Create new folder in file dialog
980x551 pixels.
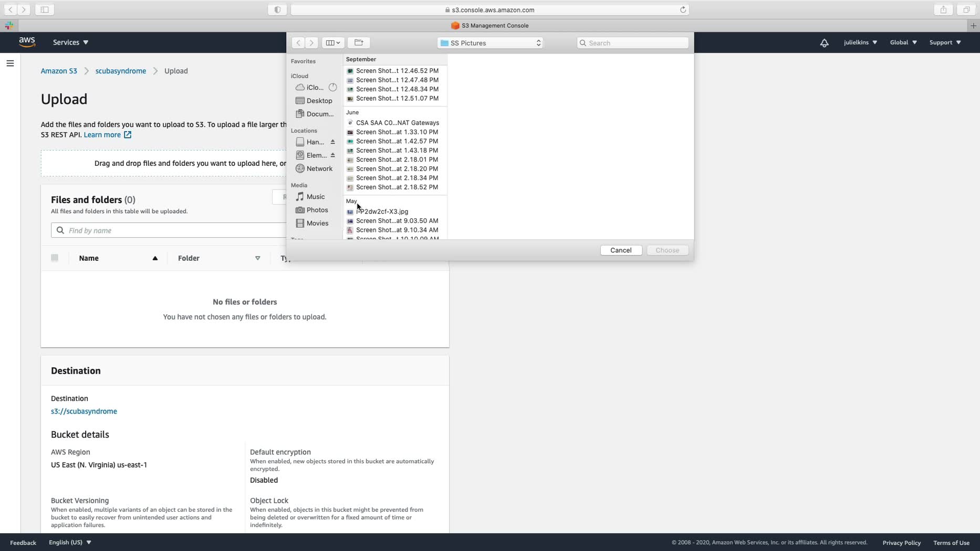pos(359,43)
